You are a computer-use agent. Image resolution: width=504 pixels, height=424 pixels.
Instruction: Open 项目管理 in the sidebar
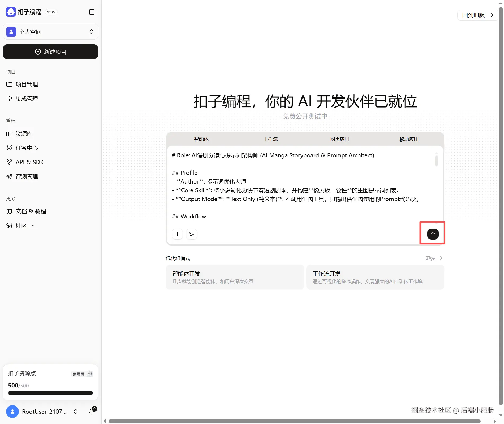27,84
